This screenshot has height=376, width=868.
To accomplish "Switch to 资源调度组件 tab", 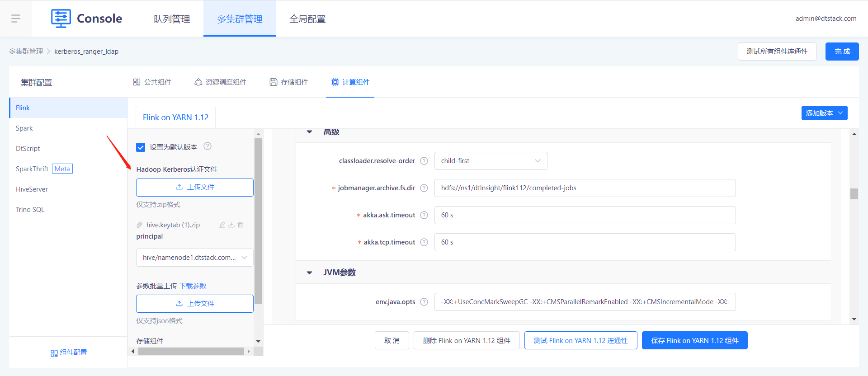I will point(221,82).
